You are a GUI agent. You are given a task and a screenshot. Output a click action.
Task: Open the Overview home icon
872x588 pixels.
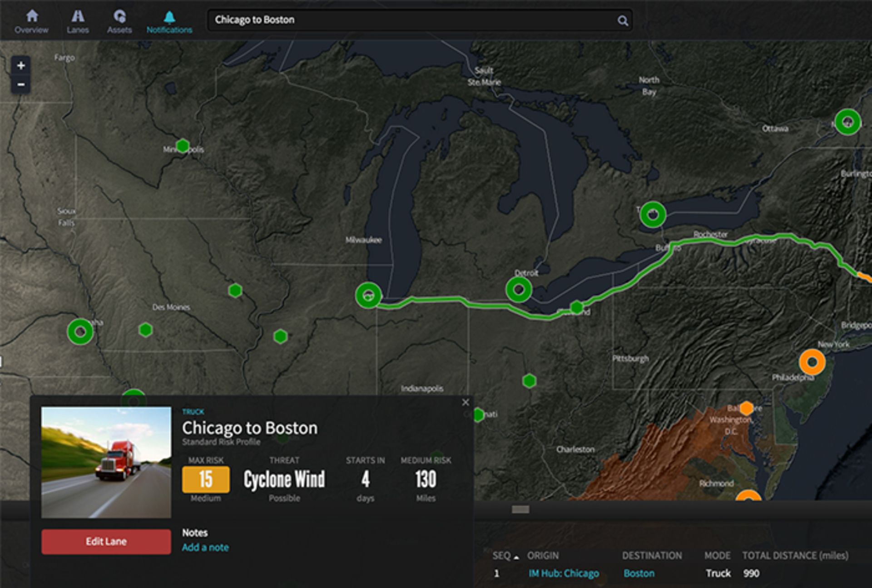(x=32, y=17)
